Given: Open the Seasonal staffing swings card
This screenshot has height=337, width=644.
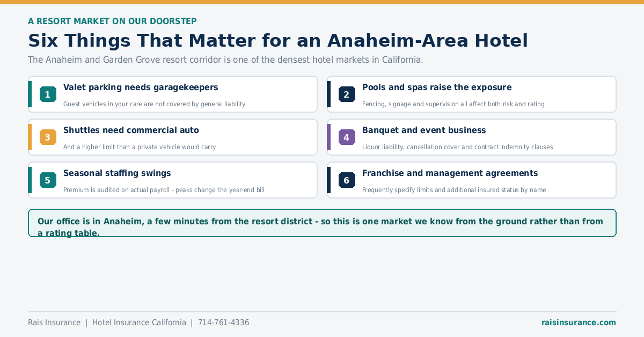Looking at the screenshot, I should 173,180.
